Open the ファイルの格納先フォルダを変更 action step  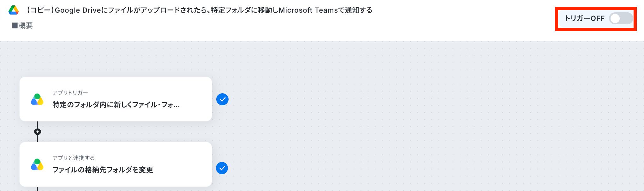[x=116, y=164]
